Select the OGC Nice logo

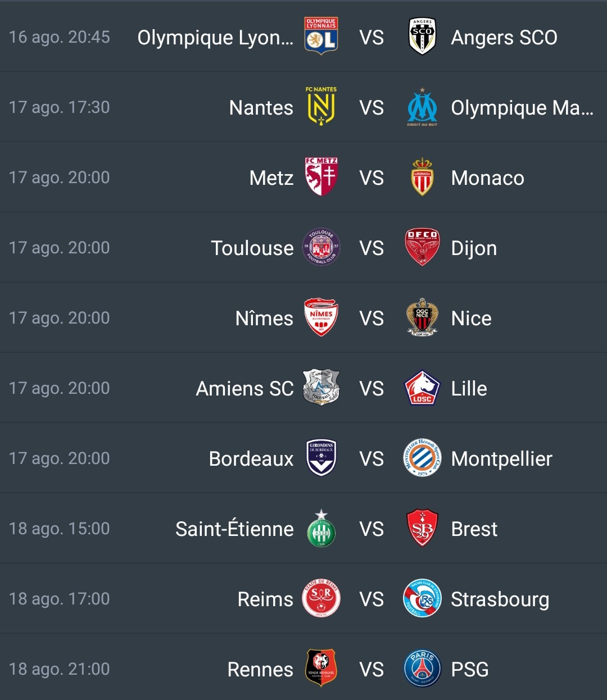(x=422, y=317)
